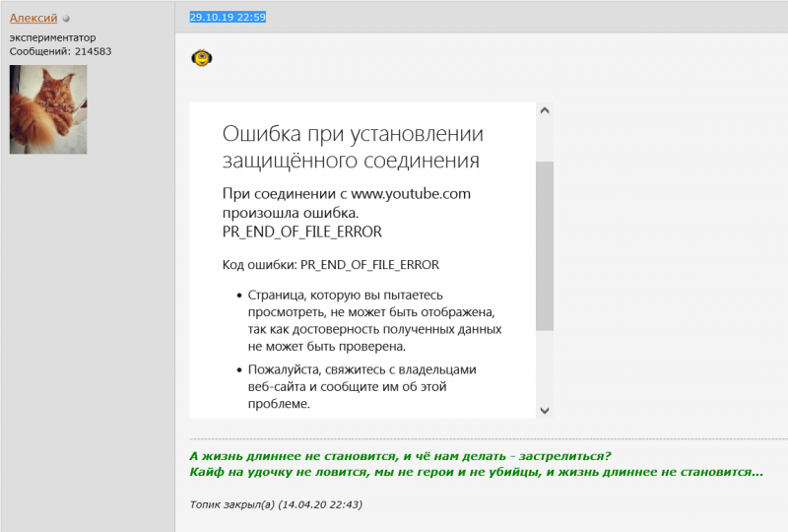This screenshot has height=532, width=788.
Task: Click the yellow smiley emoticon in the post
Action: tap(202, 58)
